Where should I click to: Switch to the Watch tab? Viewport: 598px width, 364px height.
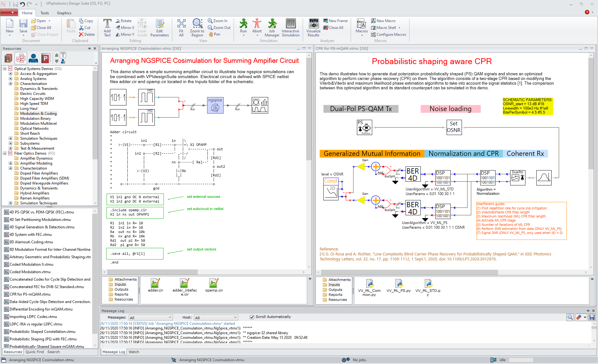[x=134, y=352]
